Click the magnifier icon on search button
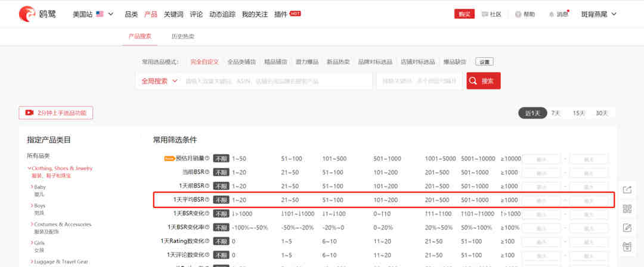644x267 pixels. click(x=473, y=81)
